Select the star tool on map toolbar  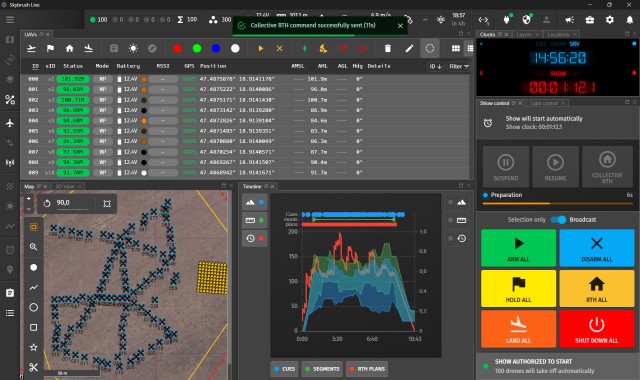click(x=33, y=347)
